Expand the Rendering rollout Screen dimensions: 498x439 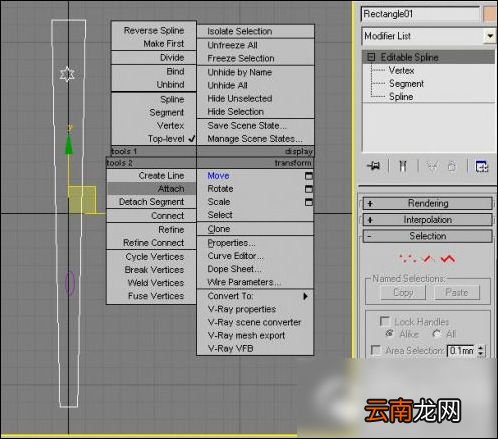[x=428, y=203]
